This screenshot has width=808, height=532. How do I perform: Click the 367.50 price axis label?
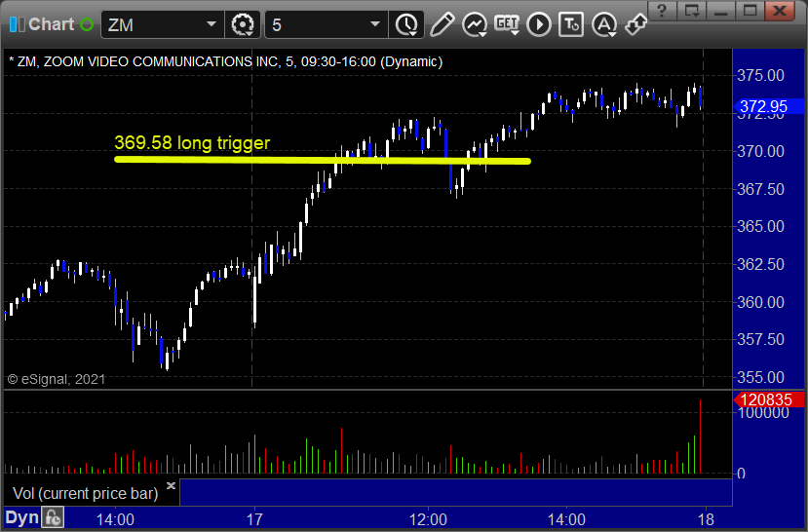click(760, 189)
